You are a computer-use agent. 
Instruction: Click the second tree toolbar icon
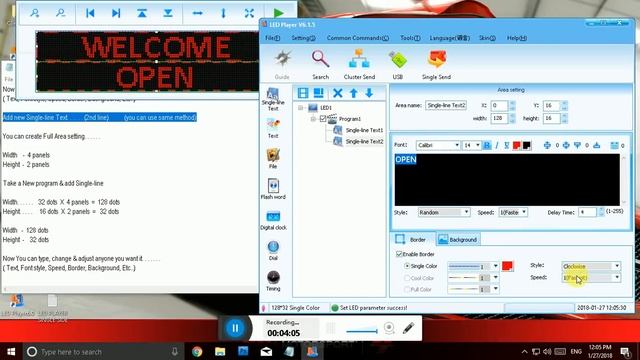(x=318, y=93)
